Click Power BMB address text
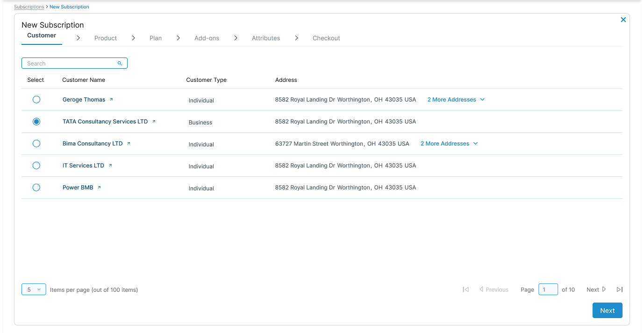The height and width of the screenshot is (333, 644). pyautogui.click(x=345, y=188)
